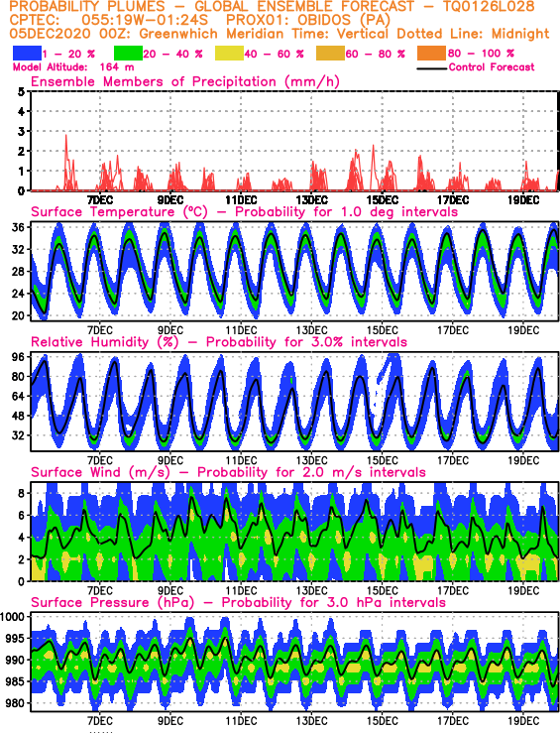Click the 19DEC label under humidity chart
This screenshot has height=733, width=560.
click(523, 460)
